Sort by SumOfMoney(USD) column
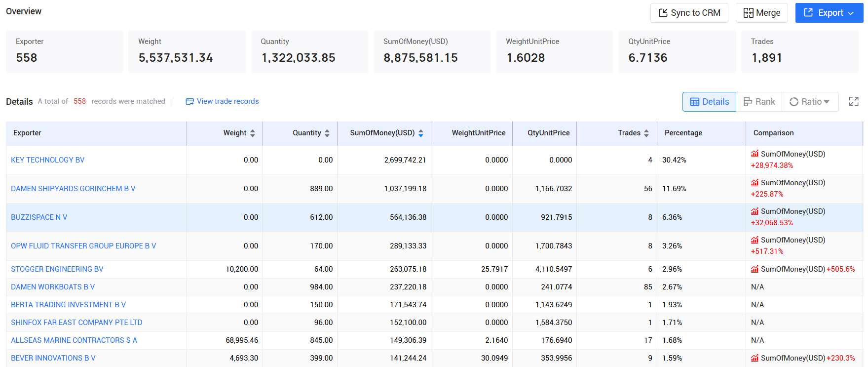This screenshot has width=868, height=367. pos(421,133)
